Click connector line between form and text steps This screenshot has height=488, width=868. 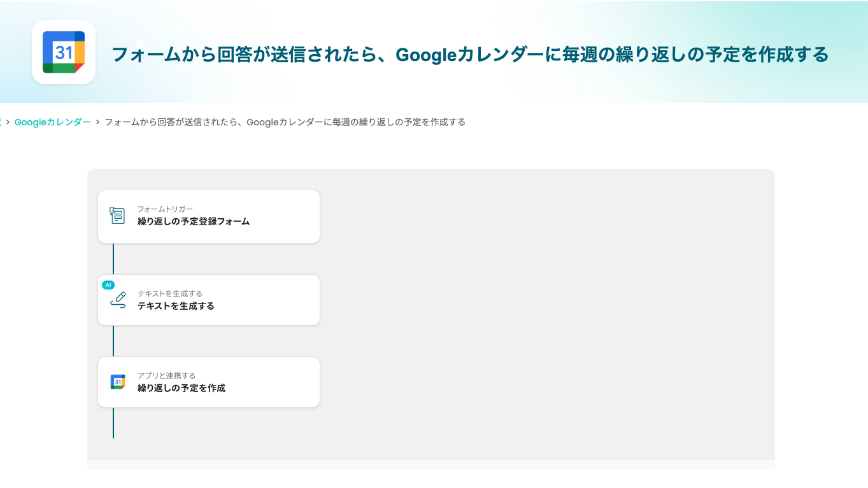[113, 259]
